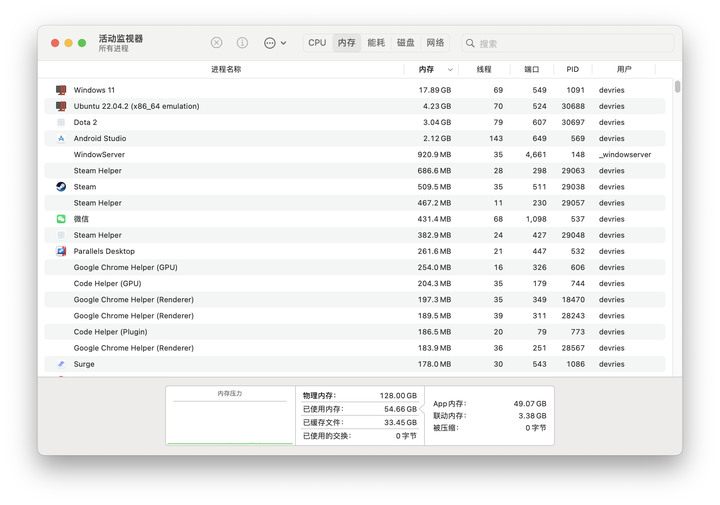
Task: Click the 所有进程 subtitle text
Action: (113, 49)
